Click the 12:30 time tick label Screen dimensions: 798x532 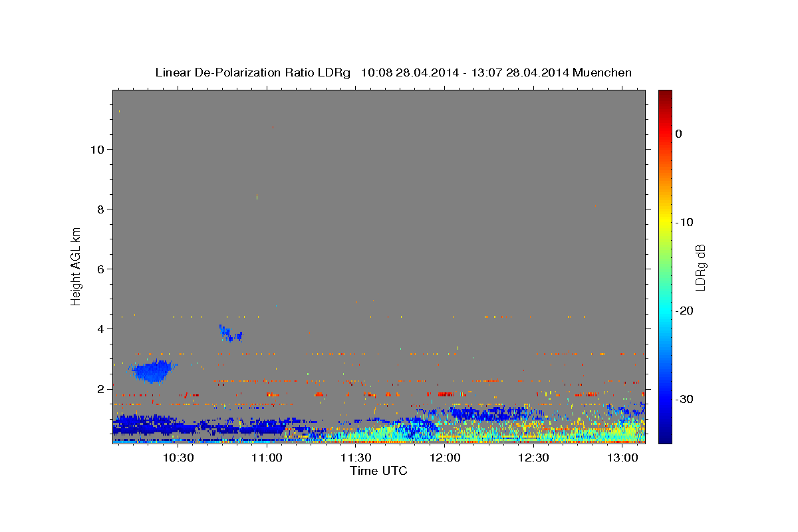tap(533, 458)
